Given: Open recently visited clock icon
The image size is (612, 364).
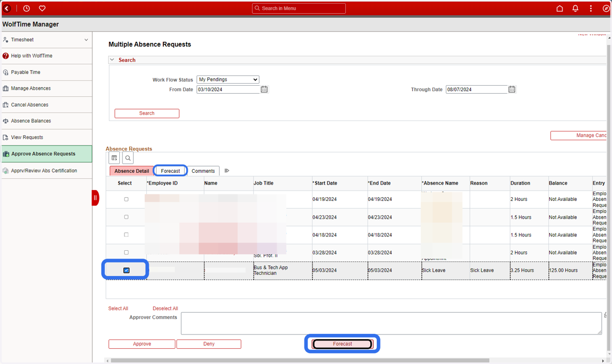Looking at the screenshot, I should coord(27,8).
